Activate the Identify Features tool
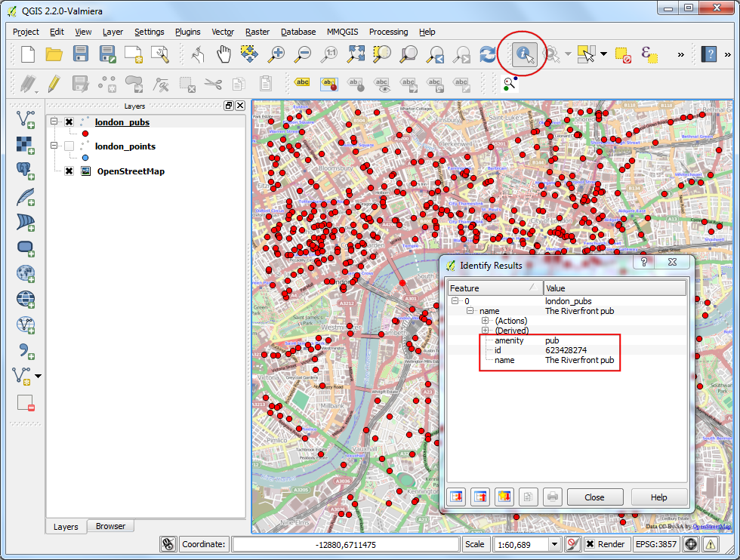 (x=524, y=54)
